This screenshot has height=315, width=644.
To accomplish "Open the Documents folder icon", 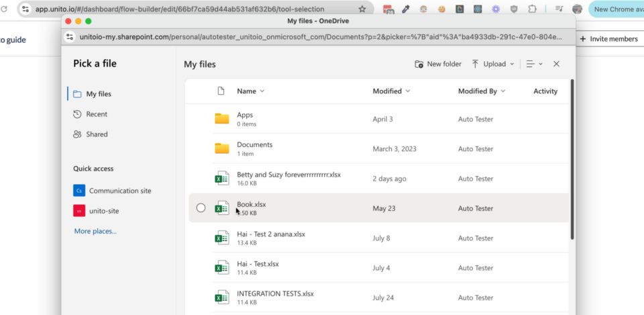I will 222,148.
